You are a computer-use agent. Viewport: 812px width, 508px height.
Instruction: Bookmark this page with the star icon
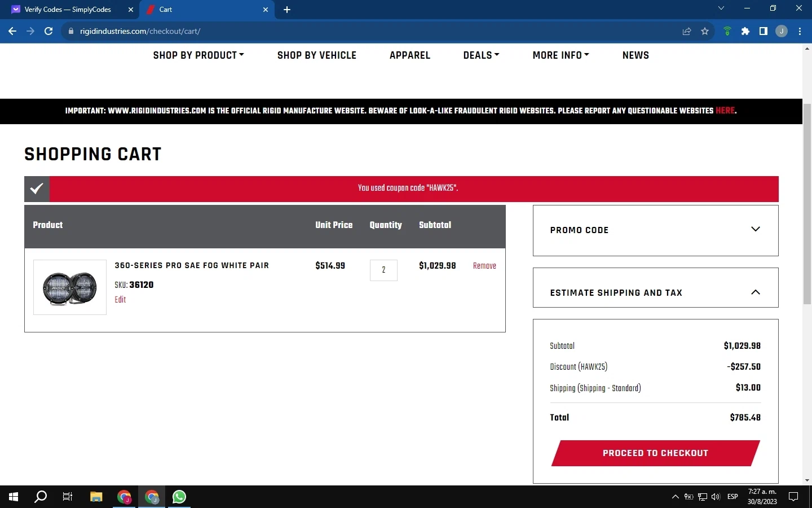[x=705, y=31]
